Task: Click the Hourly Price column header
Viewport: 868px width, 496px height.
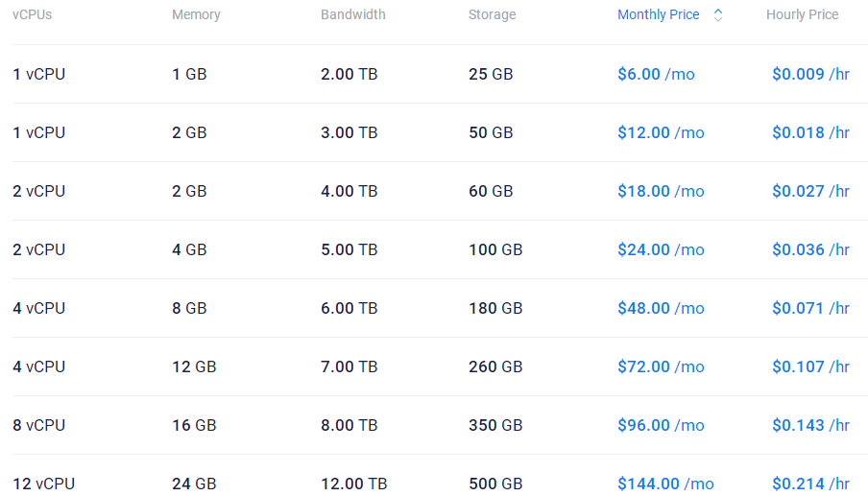Action: 802,15
